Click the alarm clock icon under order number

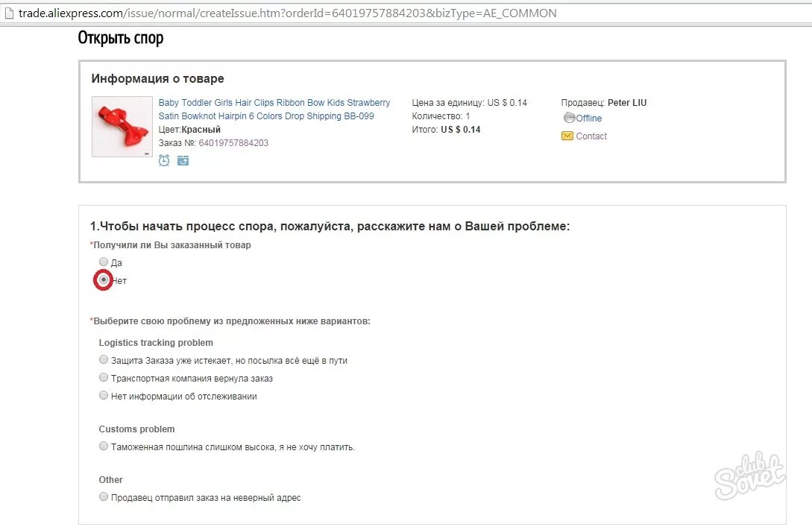point(163,160)
